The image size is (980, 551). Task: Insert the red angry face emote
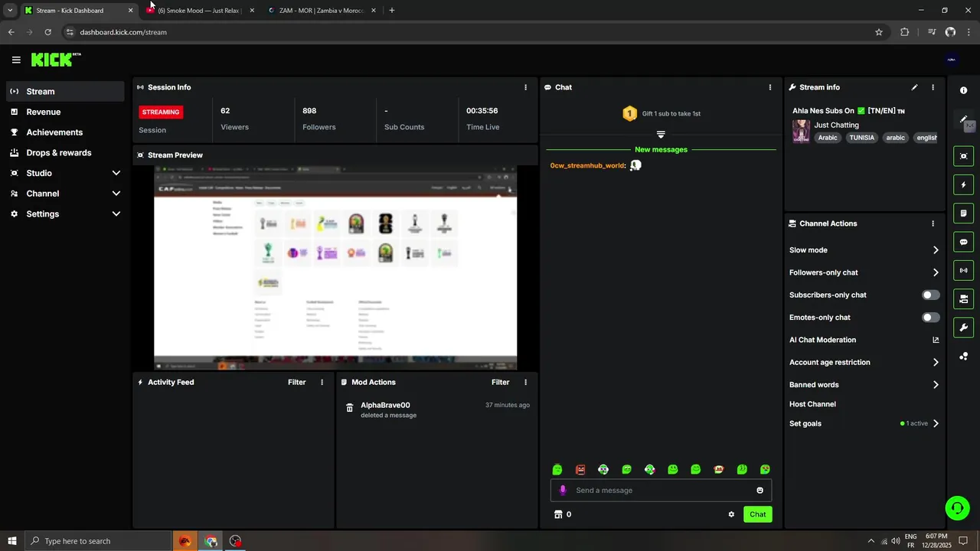coord(580,469)
